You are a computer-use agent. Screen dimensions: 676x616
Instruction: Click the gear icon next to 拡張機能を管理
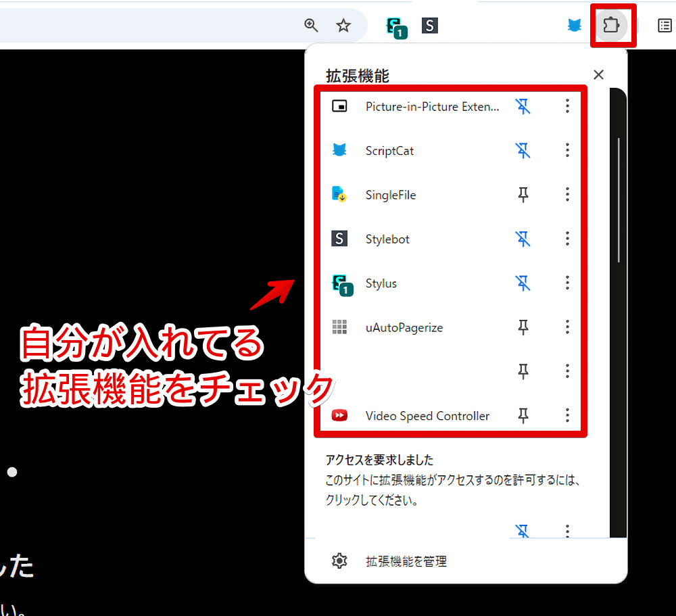coord(339,561)
